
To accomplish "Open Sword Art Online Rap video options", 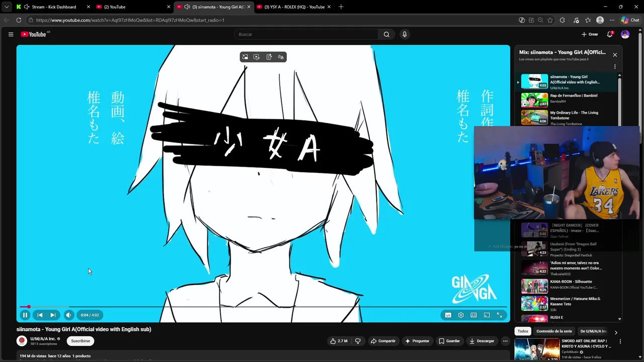I will point(620,341).
